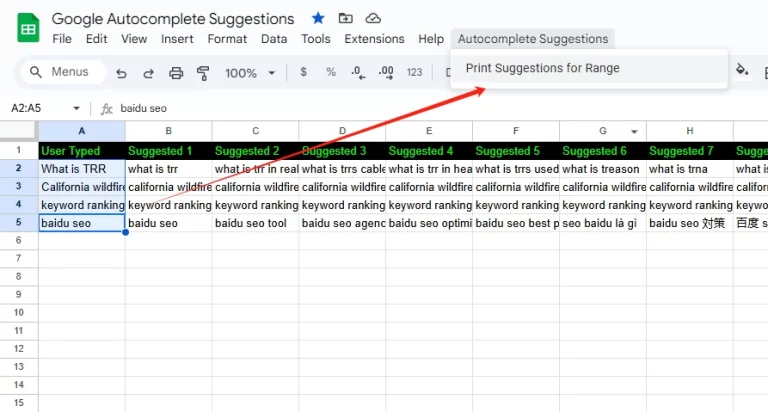This screenshot has height=412, width=768.
Task: Select the seo baidu là gì cell
Action: click(603, 223)
